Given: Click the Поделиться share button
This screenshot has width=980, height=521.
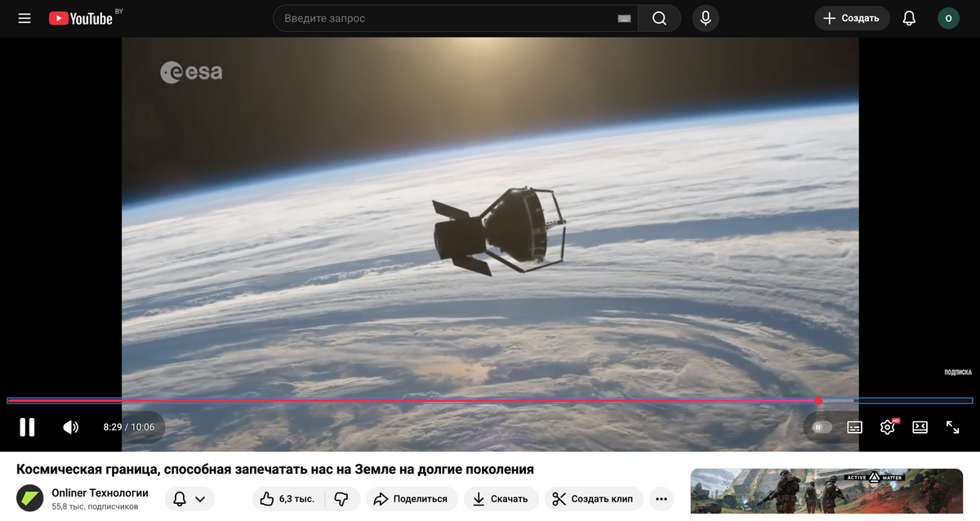Looking at the screenshot, I should (x=412, y=499).
